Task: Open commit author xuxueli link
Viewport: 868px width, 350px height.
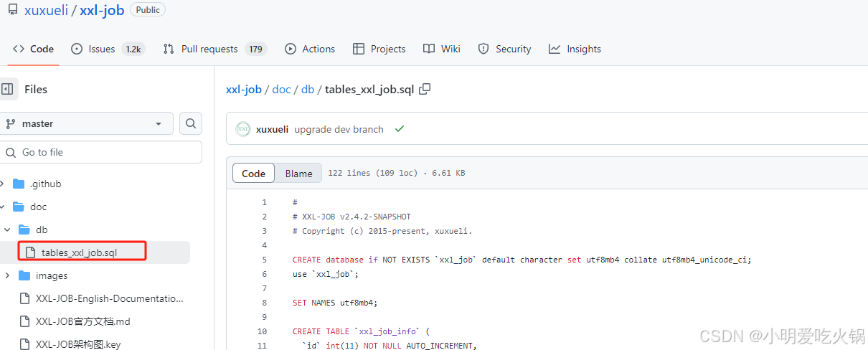Action: 272,129
